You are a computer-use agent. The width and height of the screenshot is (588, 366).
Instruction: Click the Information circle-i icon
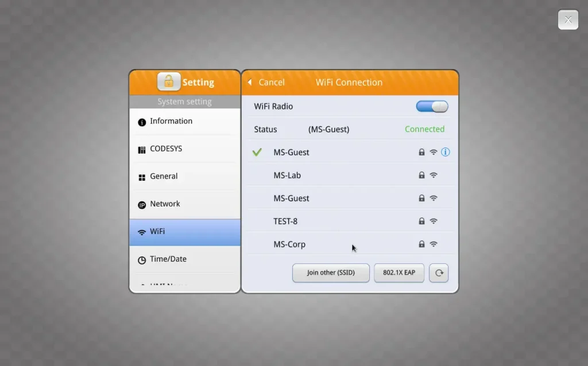[x=141, y=121]
